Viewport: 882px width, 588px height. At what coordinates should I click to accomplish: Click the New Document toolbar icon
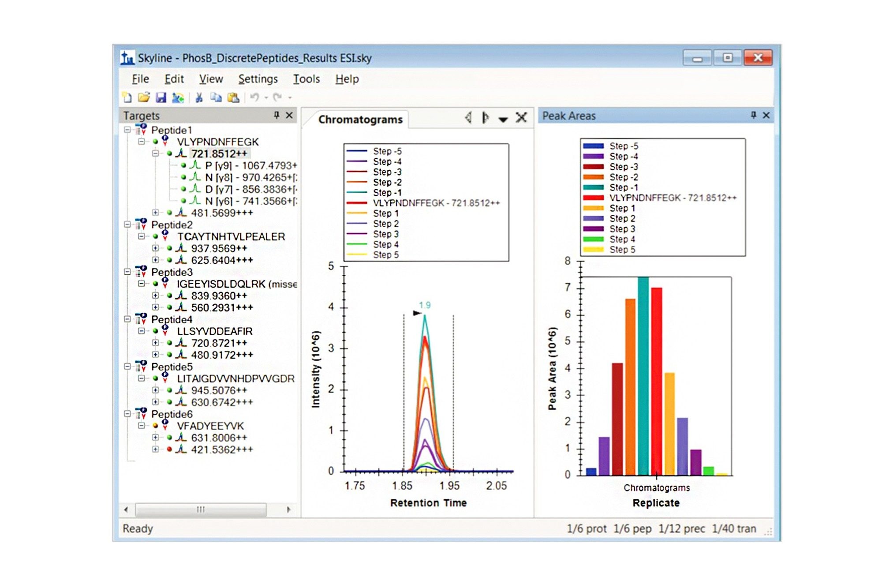pos(127,97)
